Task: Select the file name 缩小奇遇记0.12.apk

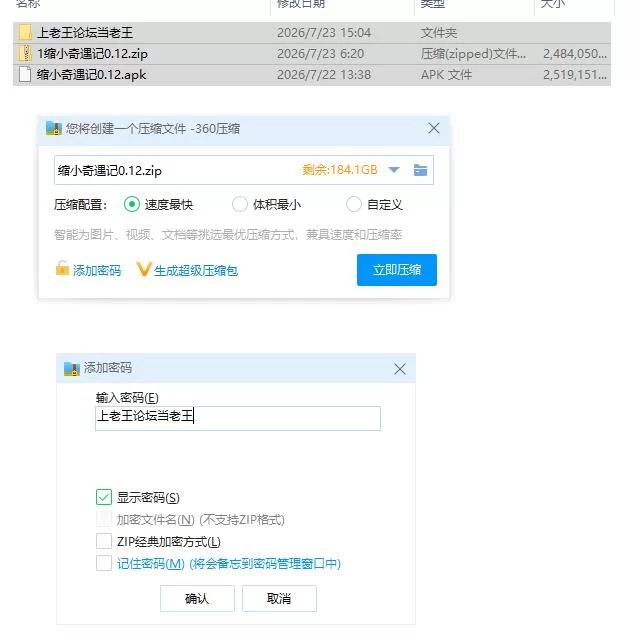Action: pos(91,75)
